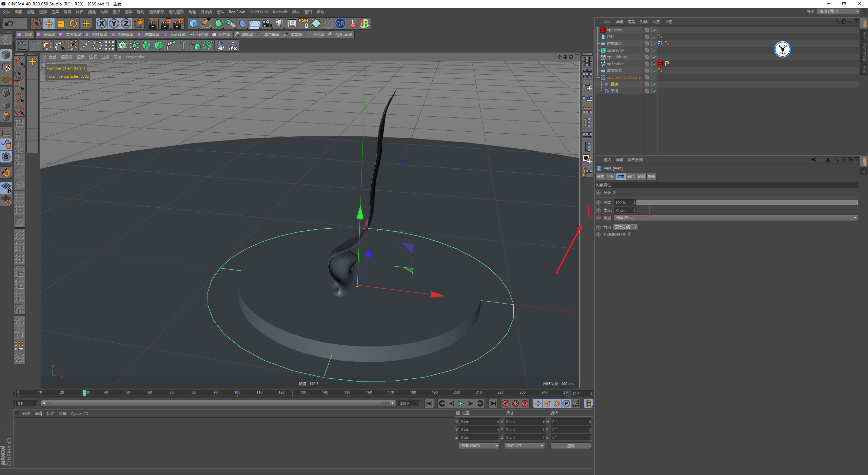This screenshot has height=475, width=868.
Task: Click the Undo arrow icon
Action: coord(9,23)
